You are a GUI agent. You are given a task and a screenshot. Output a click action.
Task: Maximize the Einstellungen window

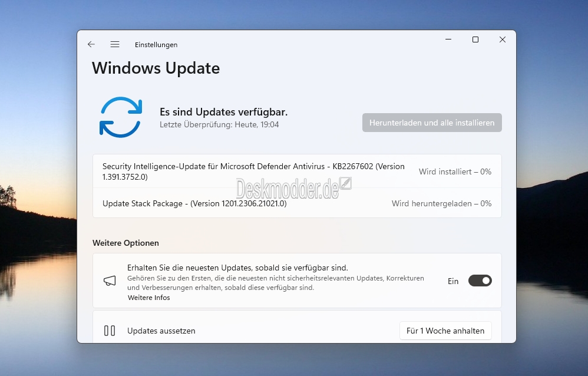[x=475, y=39]
